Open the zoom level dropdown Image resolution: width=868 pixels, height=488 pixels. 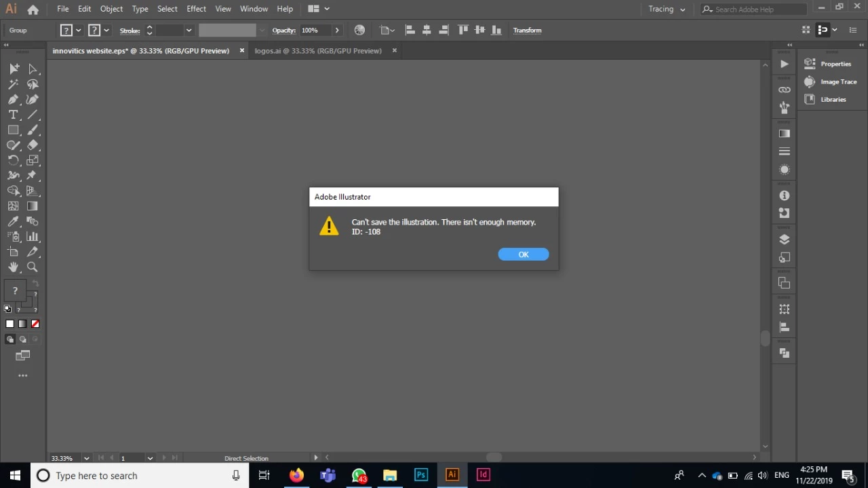point(86,458)
